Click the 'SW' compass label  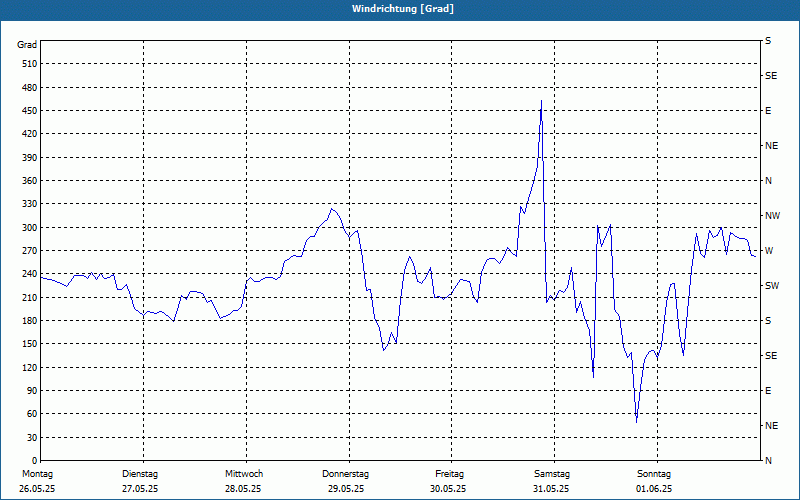point(772,286)
